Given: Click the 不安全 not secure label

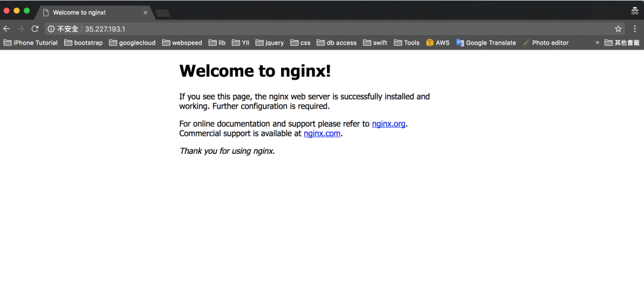Looking at the screenshot, I should pyautogui.click(x=67, y=29).
